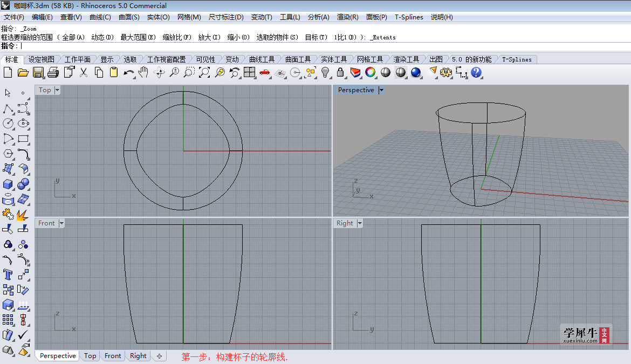
Task: Open a file with the folder icon
Action: (23, 72)
